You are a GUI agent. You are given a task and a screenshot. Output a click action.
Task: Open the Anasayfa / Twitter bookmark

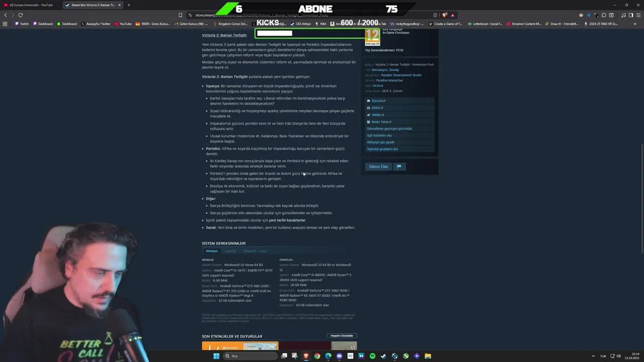click(x=95, y=24)
